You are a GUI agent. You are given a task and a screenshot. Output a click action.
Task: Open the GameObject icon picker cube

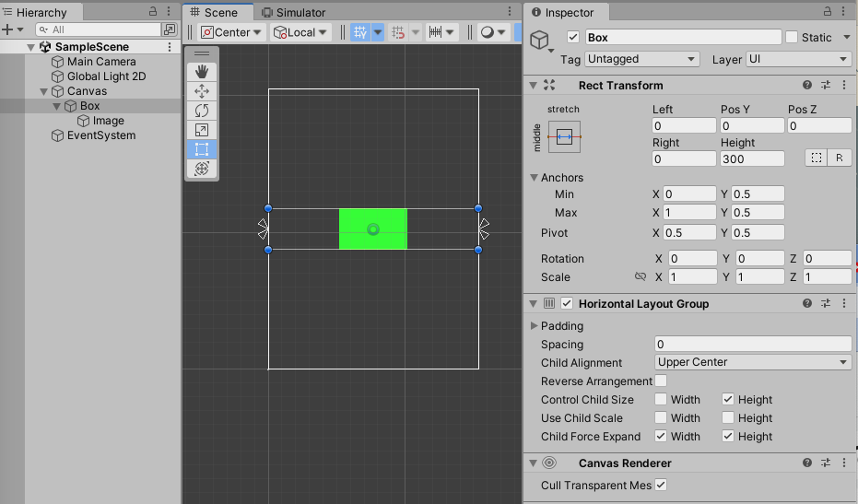coord(539,40)
